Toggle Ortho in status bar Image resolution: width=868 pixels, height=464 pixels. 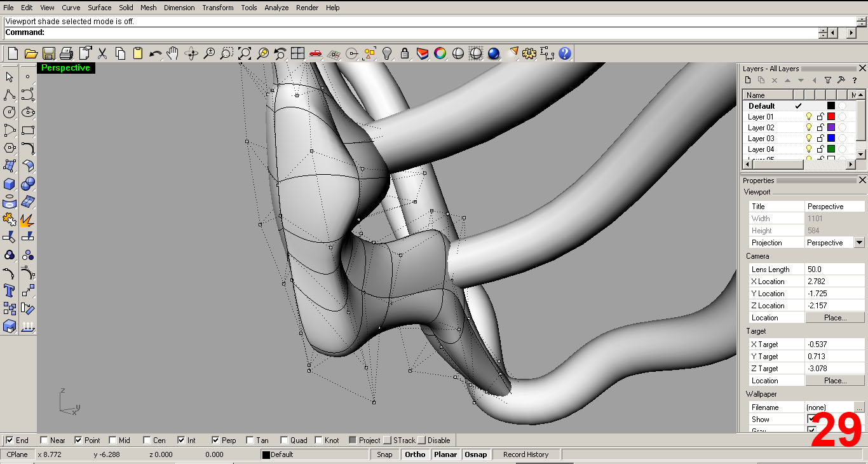coord(415,454)
